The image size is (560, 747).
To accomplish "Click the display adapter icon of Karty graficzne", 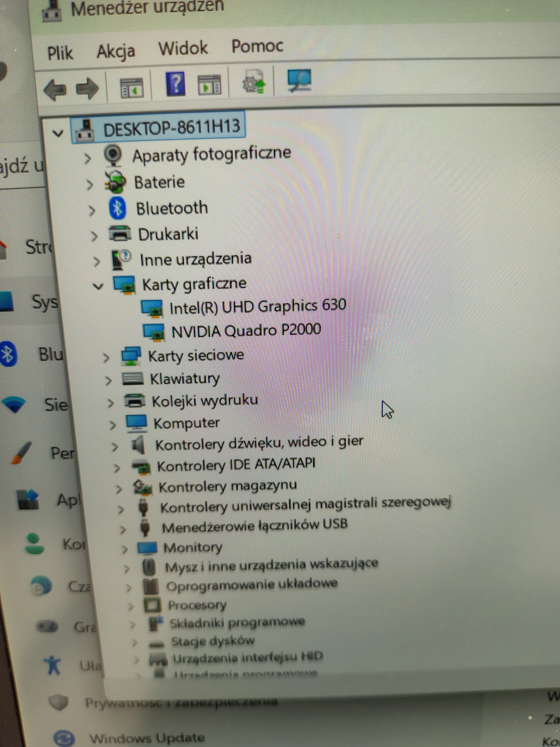I will (x=125, y=285).
